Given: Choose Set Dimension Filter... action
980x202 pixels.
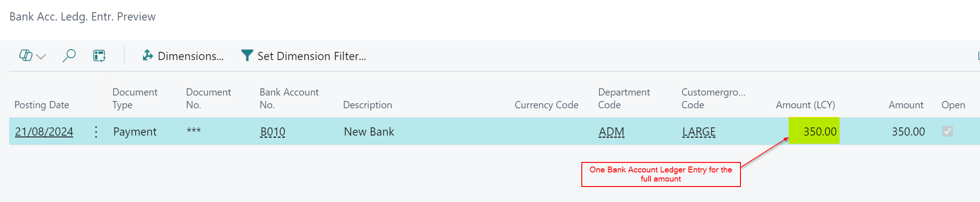Looking at the screenshot, I should click(311, 56).
